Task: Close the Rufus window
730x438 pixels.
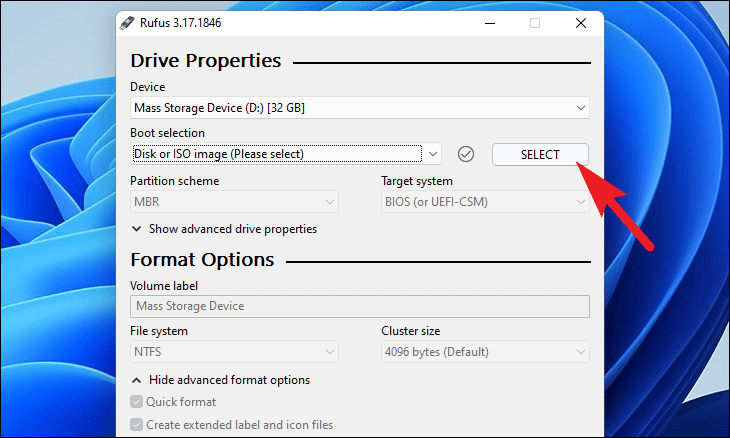Action: click(581, 23)
